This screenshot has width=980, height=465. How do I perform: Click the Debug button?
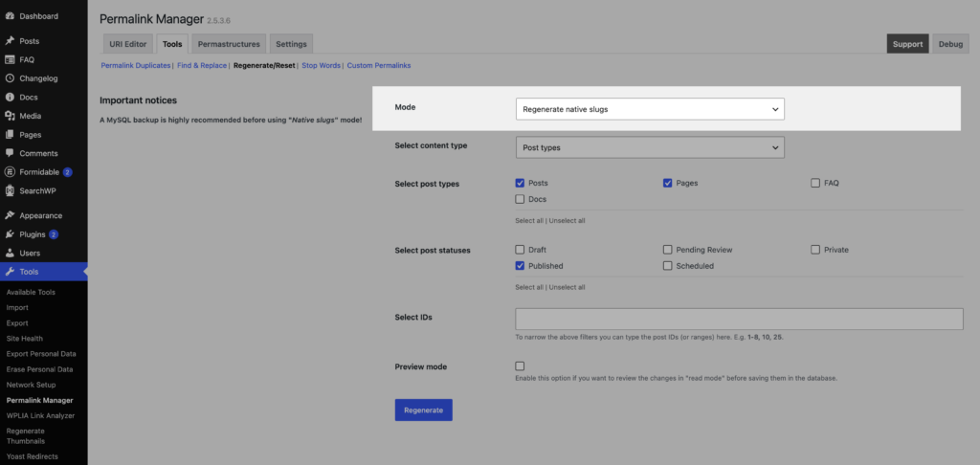(x=950, y=44)
